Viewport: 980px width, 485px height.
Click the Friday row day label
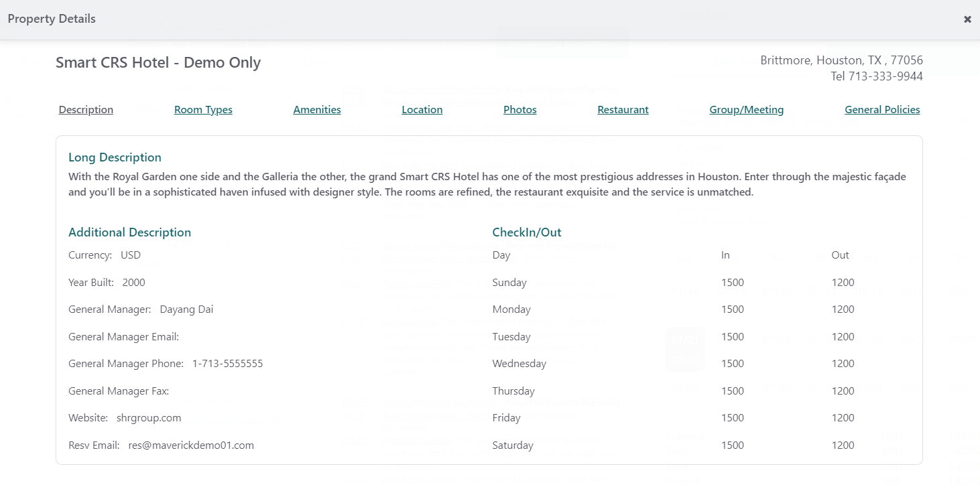(x=506, y=418)
